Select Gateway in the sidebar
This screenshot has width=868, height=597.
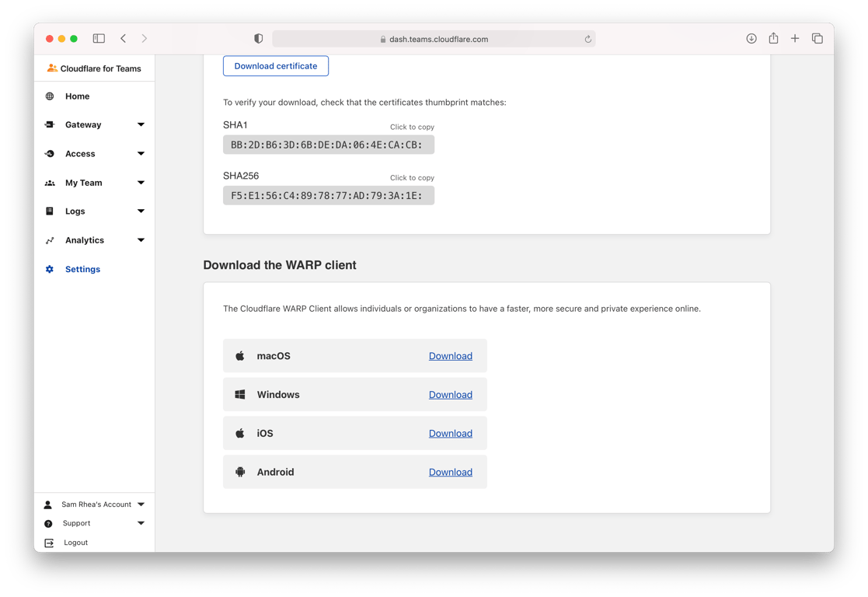coord(83,124)
